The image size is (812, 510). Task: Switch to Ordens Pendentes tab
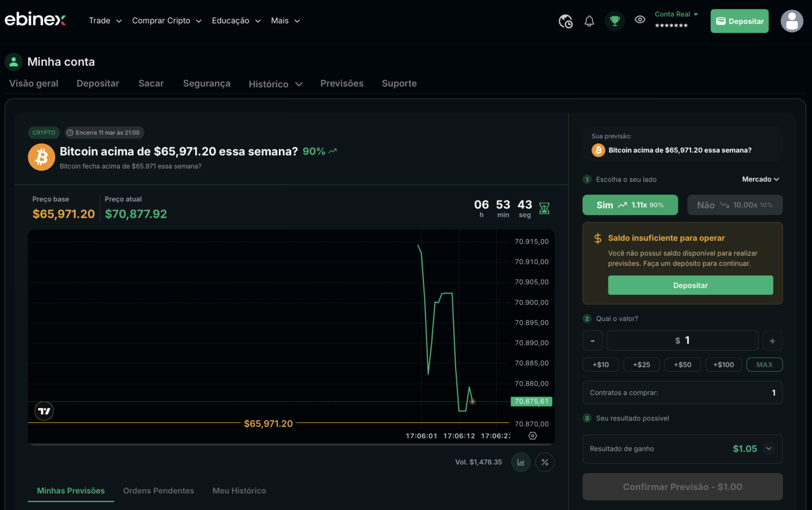coord(159,491)
